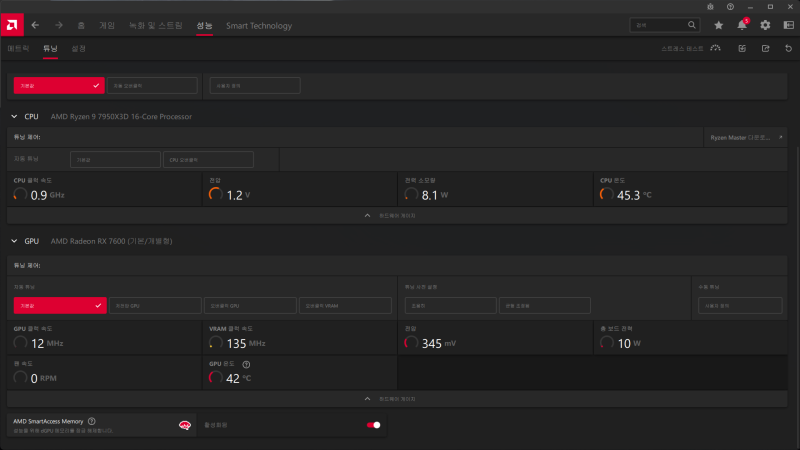Switch to the 설정 sub-tab
This screenshot has height=450, width=800.
pos(79,48)
